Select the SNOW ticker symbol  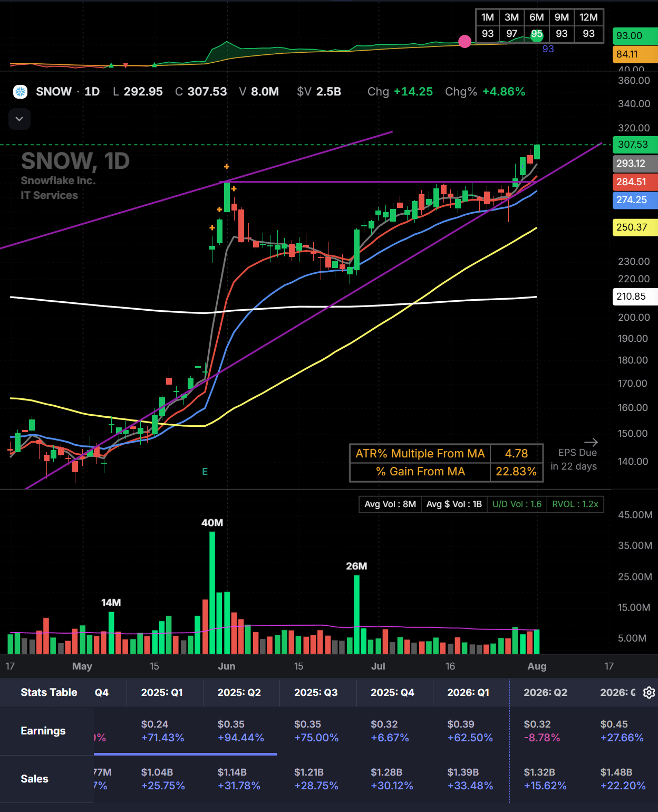click(x=54, y=92)
